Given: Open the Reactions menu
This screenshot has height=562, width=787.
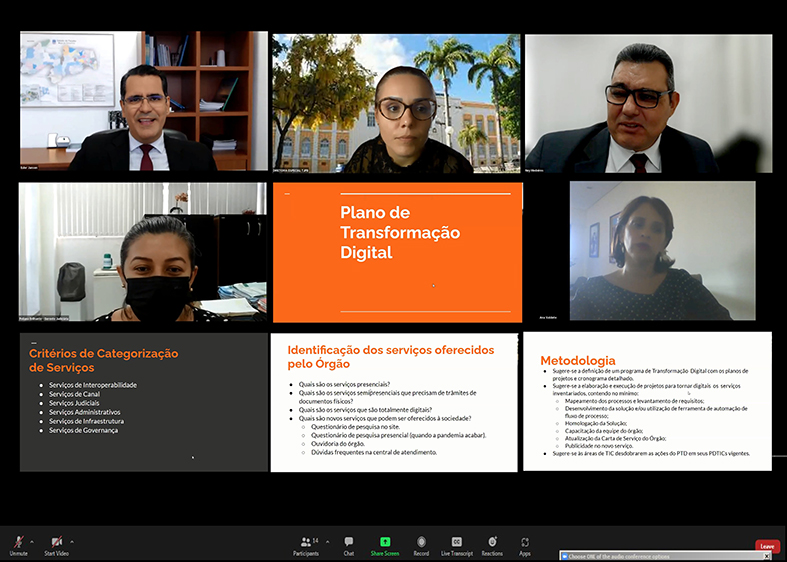Looking at the screenshot, I should click(492, 546).
